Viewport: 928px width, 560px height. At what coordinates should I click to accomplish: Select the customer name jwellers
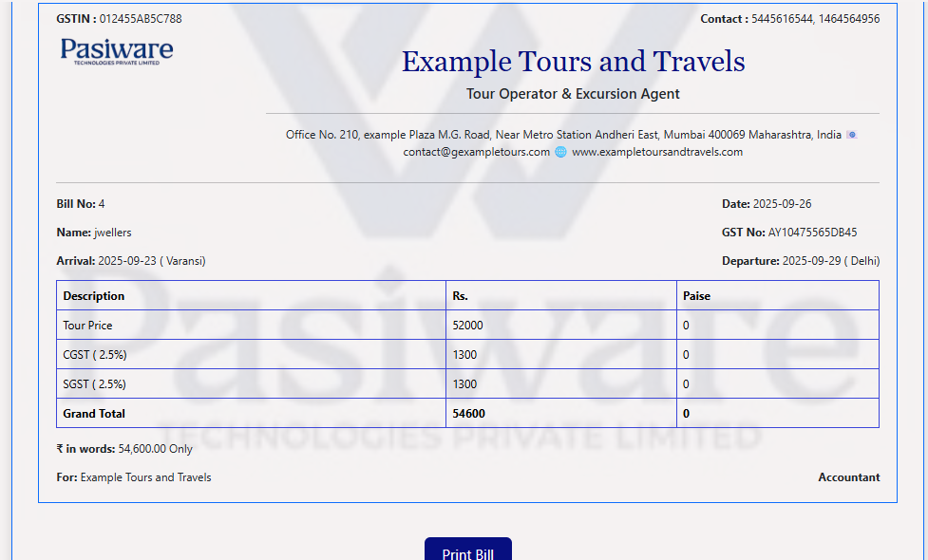[112, 232]
